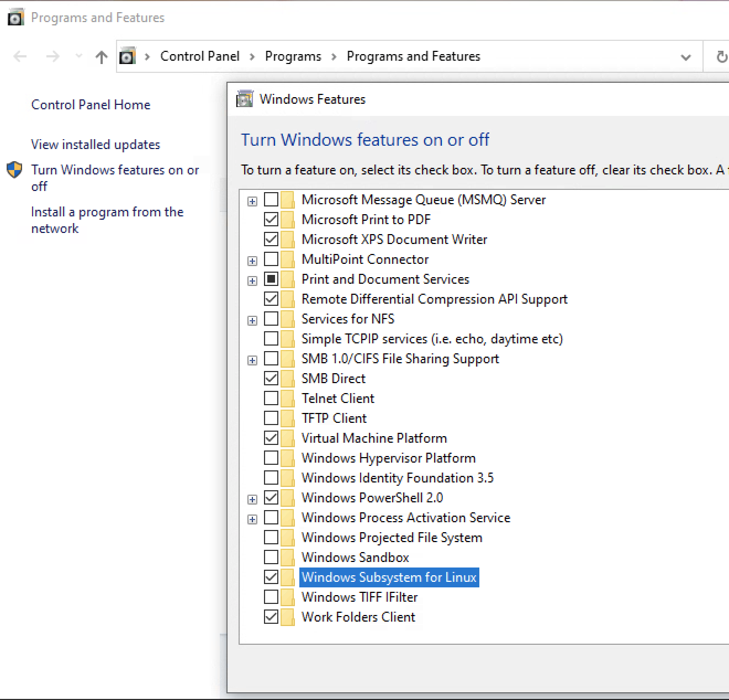Select the Programs breadcrumb
Image resolution: width=729 pixels, height=700 pixels.
click(x=293, y=56)
